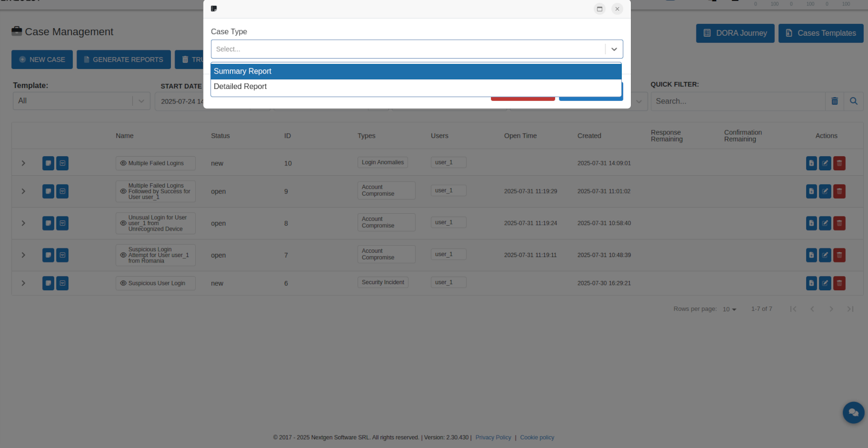The image size is (868, 448).
Task: Open the Case Type dropdown arrow
Action: [x=614, y=49]
